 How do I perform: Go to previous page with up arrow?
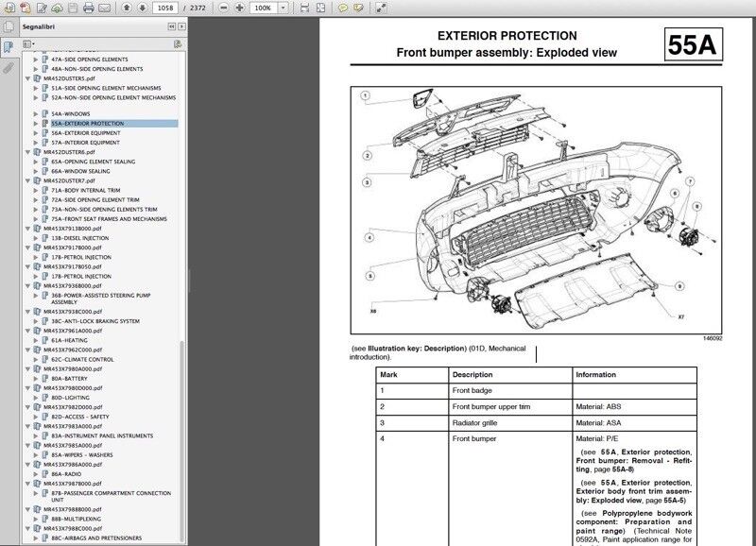(127, 8)
